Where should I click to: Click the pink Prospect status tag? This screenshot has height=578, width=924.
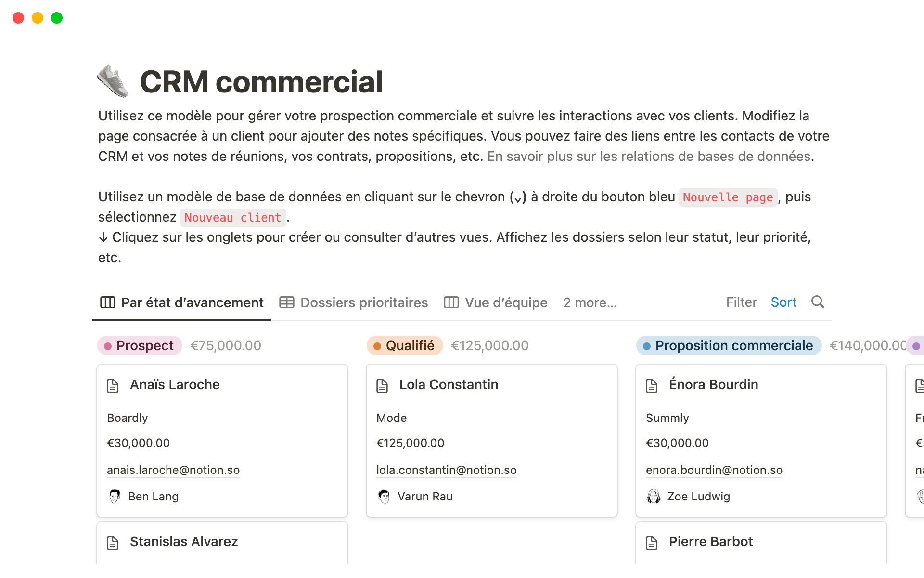point(140,345)
